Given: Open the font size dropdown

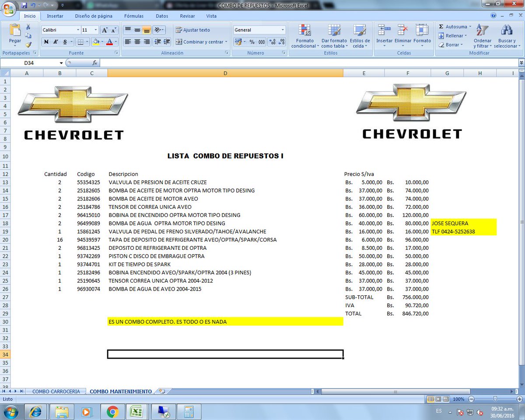Looking at the screenshot, I should [96, 30].
